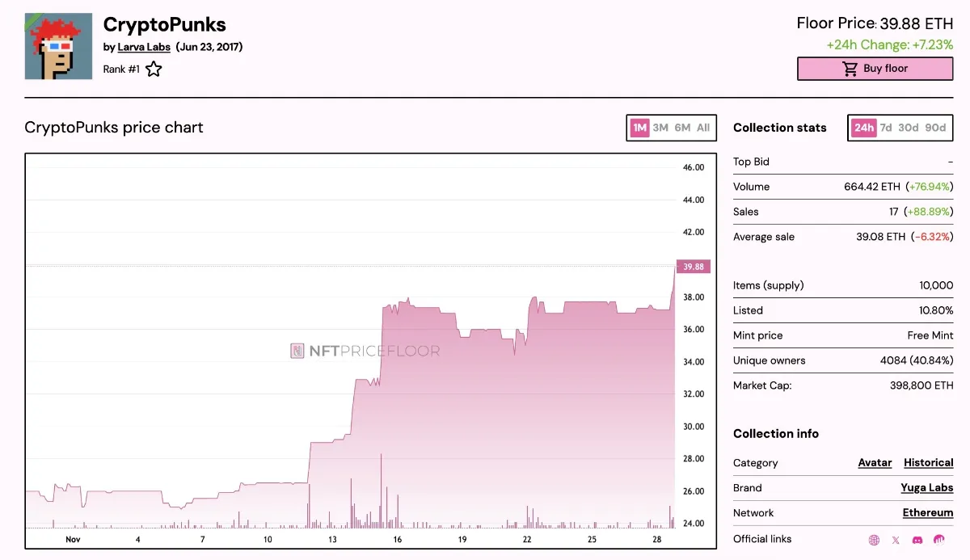The height and width of the screenshot is (560, 970).
Task: Open the official website globe icon
Action: coord(874,540)
